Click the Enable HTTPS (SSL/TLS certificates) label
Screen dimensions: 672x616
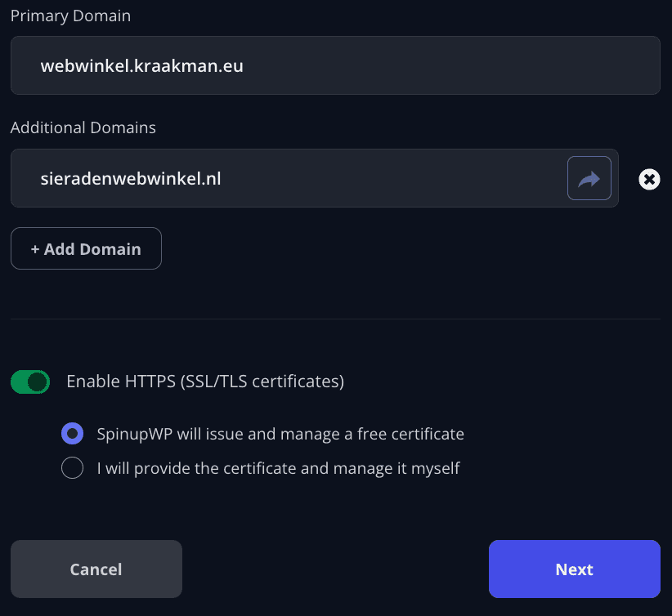205,382
